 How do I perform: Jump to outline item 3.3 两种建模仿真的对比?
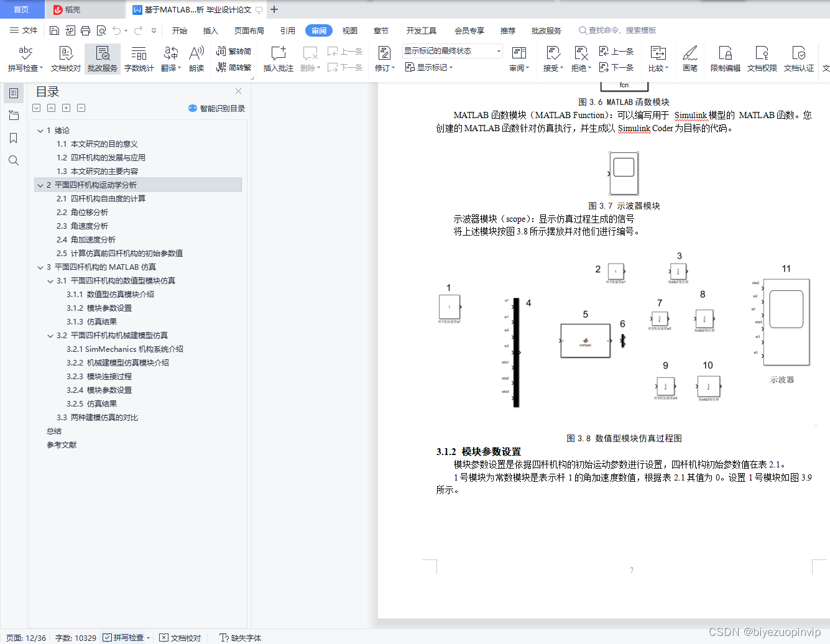pos(97,418)
